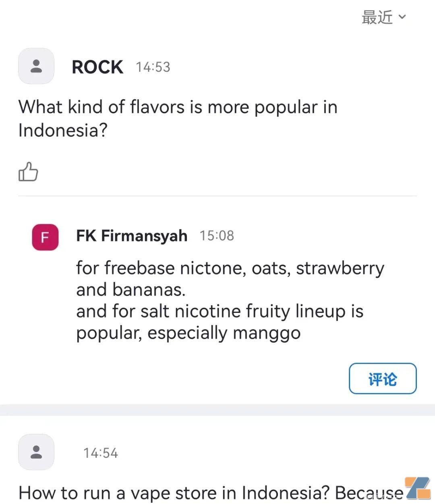The width and height of the screenshot is (435, 504).
Task: Expand the comment sorting options
Action: [383, 17]
